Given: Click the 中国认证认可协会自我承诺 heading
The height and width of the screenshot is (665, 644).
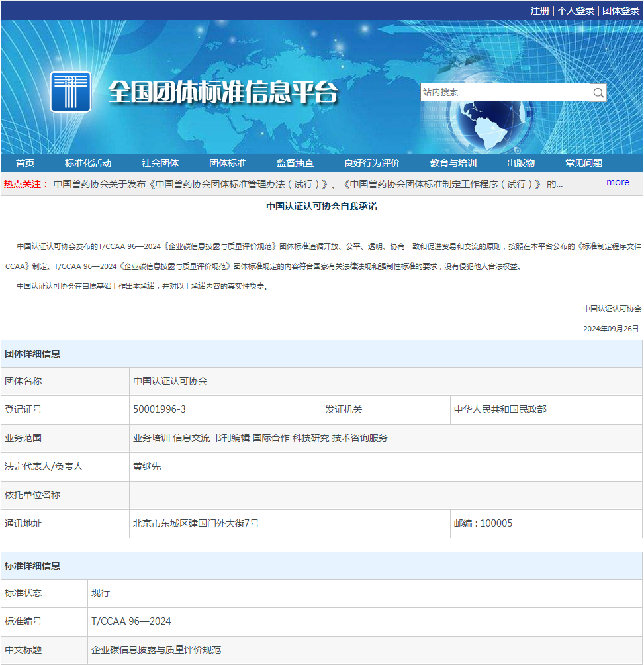Looking at the screenshot, I should (322, 206).
